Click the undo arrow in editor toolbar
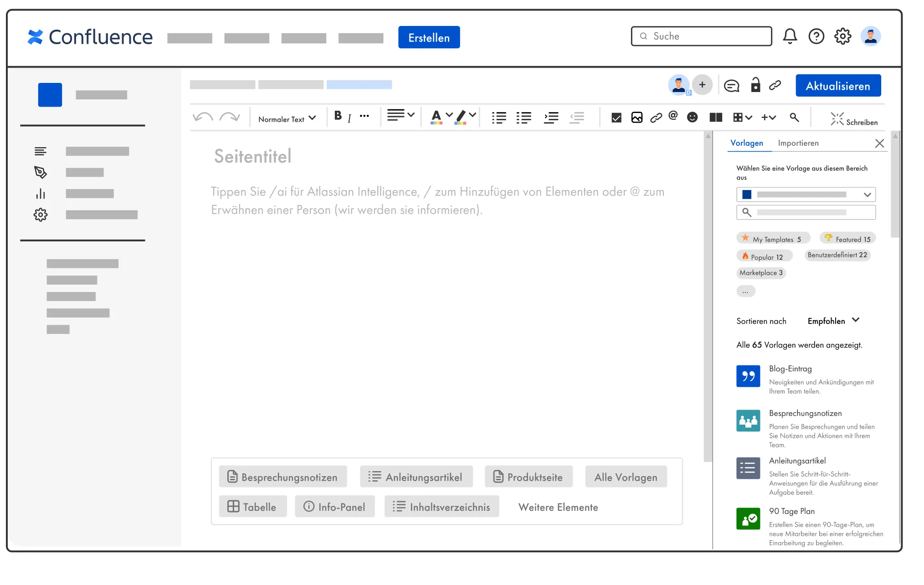Image resolution: width=924 pixels, height=585 pixels. 203,118
